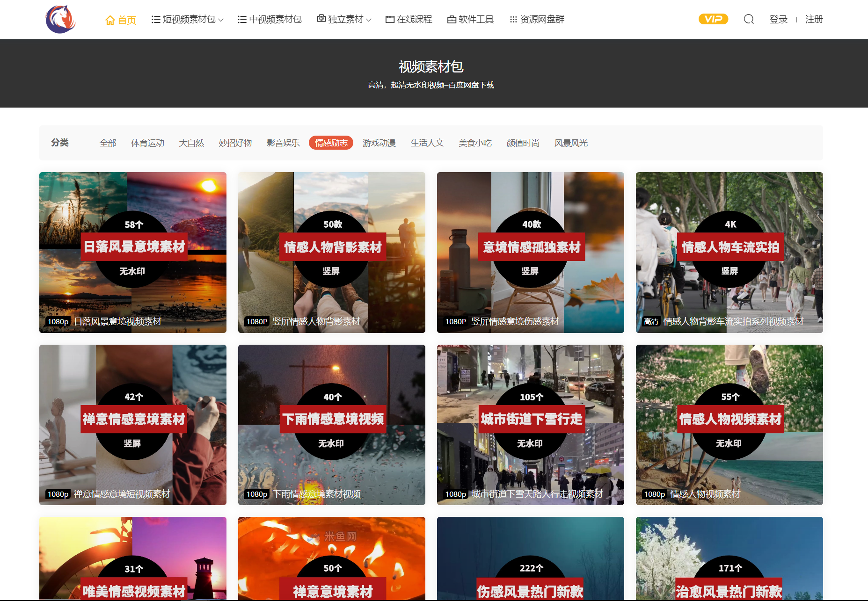868x601 pixels.
Task: Open the 资源网盘群 menu item
Action: tap(542, 19)
